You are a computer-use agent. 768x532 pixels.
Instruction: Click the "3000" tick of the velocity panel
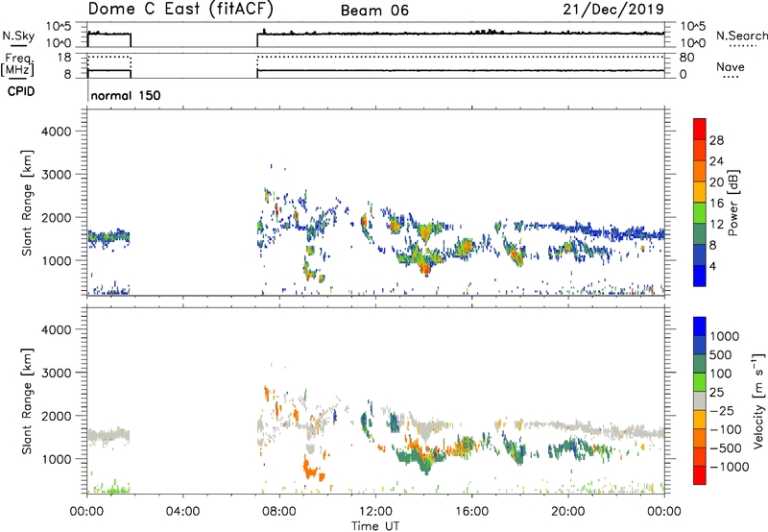click(57, 373)
